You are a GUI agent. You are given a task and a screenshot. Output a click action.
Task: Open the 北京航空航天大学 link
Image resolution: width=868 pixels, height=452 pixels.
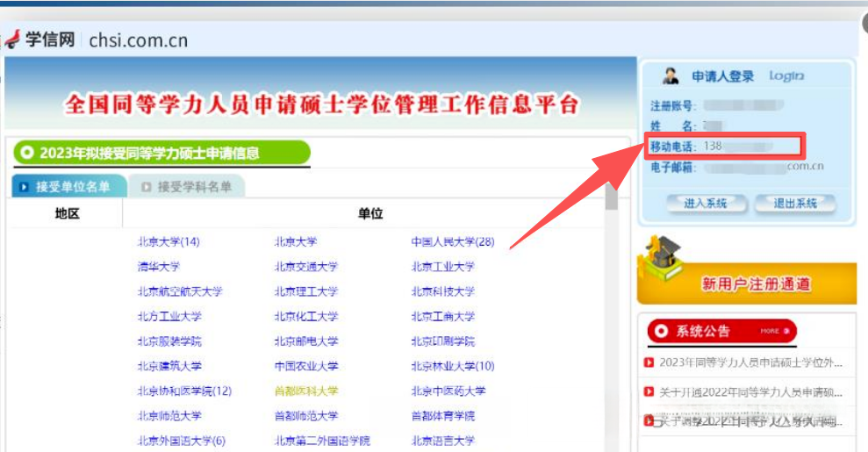(180, 291)
